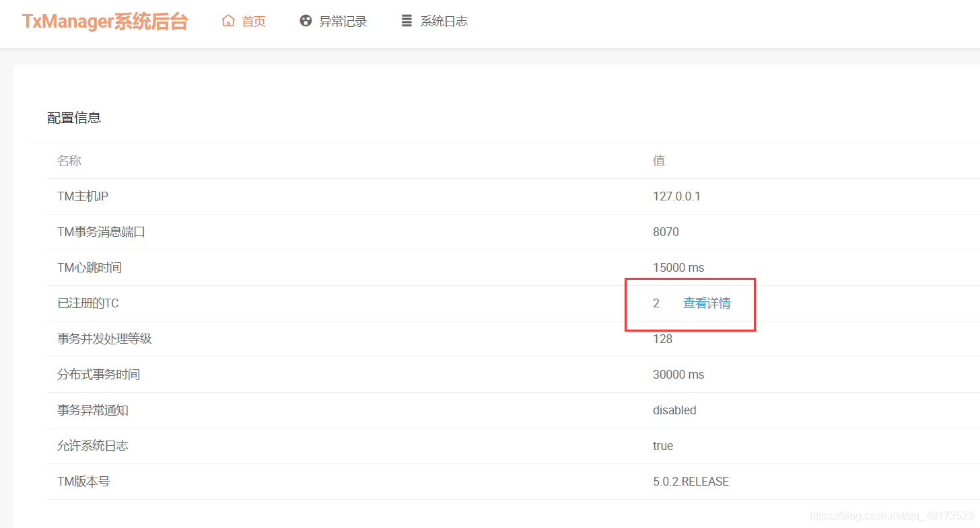Click the 值 column header
Image resolution: width=980 pixels, height=528 pixels.
point(659,161)
